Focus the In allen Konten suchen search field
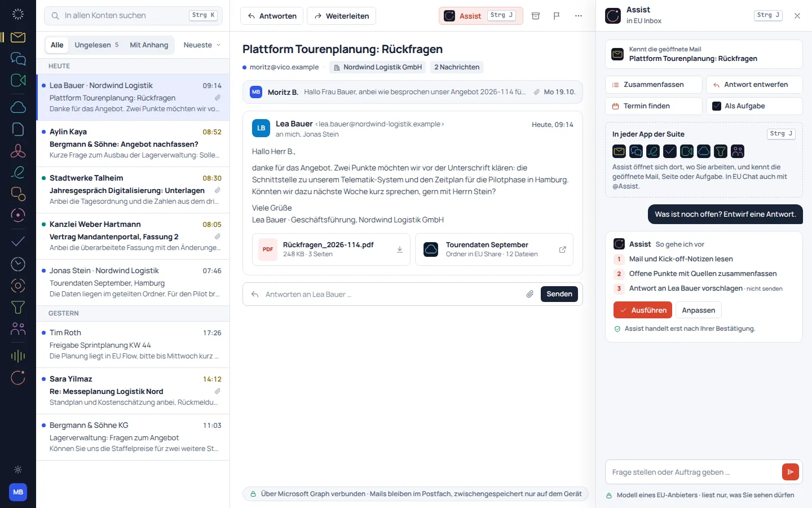This screenshot has width=812, height=508. pos(133,16)
